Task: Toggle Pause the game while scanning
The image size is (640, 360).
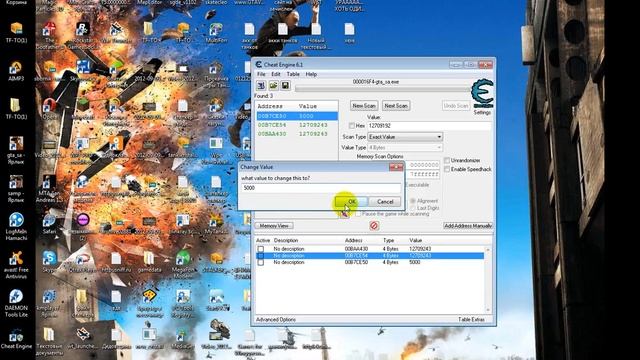Action: point(358,214)
